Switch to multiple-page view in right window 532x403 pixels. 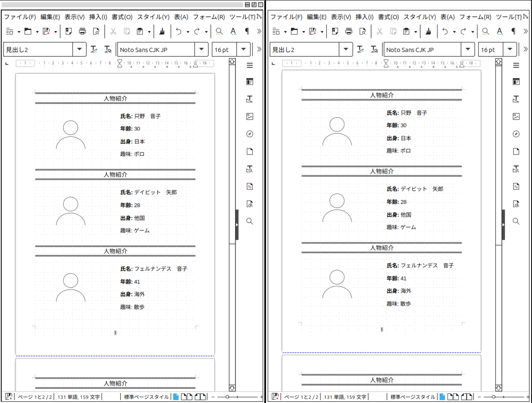pos(454,397)
